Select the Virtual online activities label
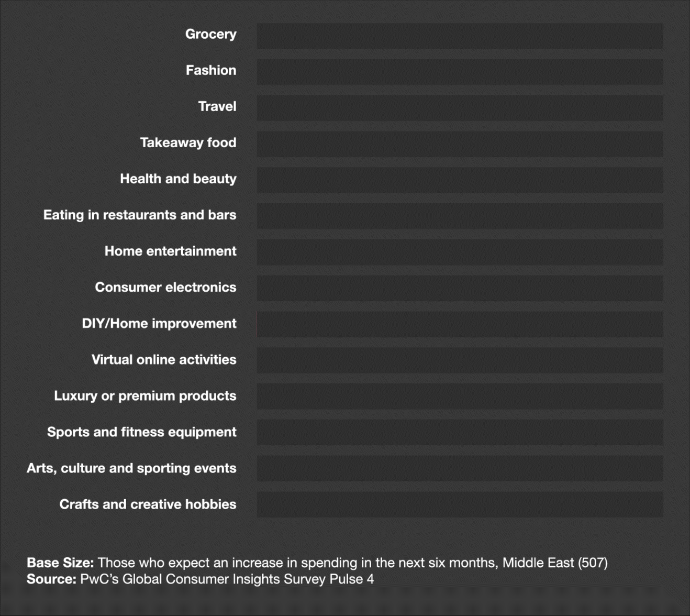Image resolution: width=690 pixels, height=616 pixels. pos(164,360)
